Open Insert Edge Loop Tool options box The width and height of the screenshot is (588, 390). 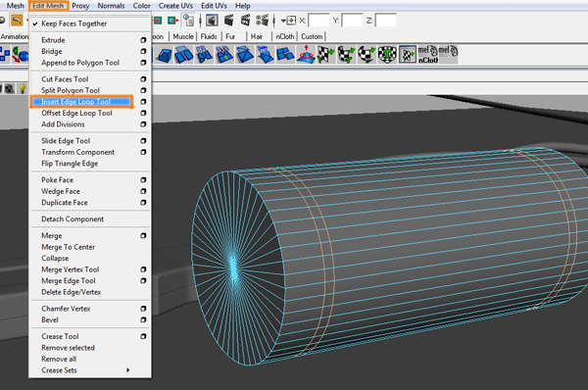143,102
